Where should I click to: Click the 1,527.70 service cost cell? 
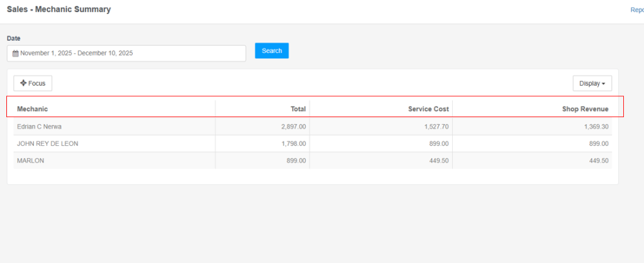tap(436, 126)
